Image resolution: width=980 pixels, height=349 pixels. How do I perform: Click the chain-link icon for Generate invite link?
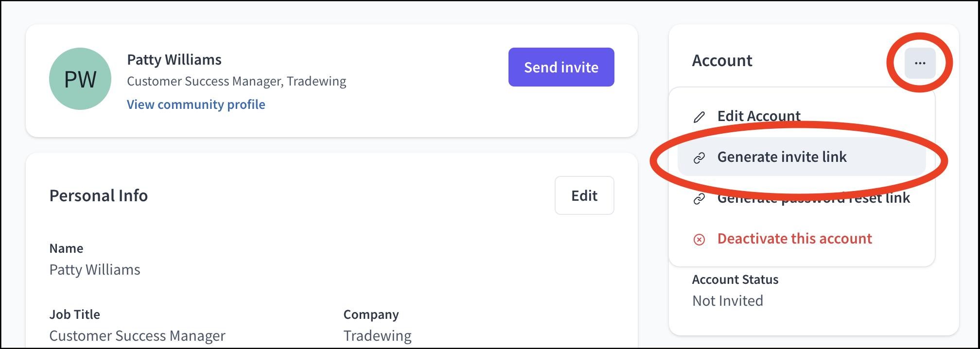[699, 158]
